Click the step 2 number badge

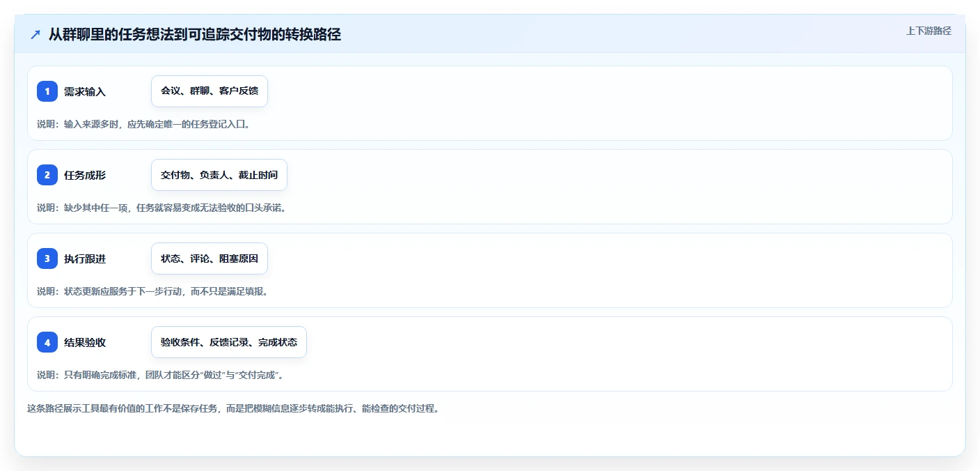47,175
